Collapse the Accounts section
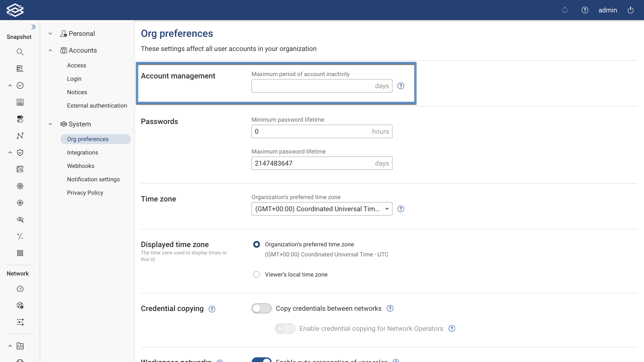644x362 pixels. click(50, 50)
